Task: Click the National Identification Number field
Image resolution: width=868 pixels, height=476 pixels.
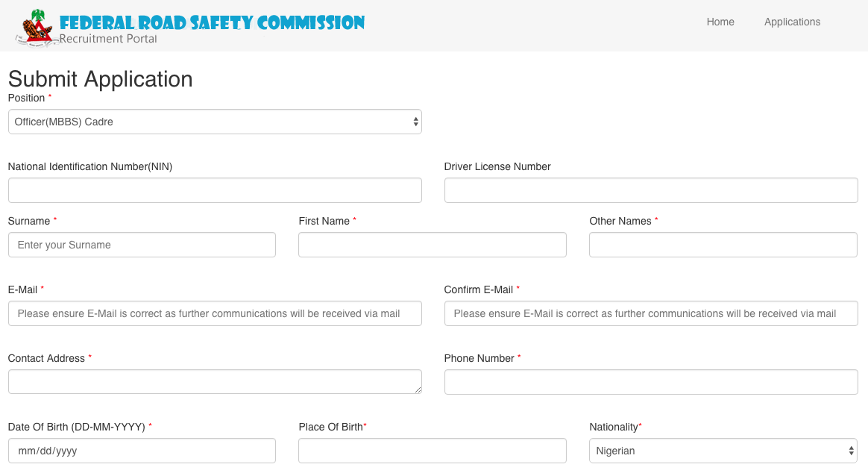Action: click(x=215, y=190)
